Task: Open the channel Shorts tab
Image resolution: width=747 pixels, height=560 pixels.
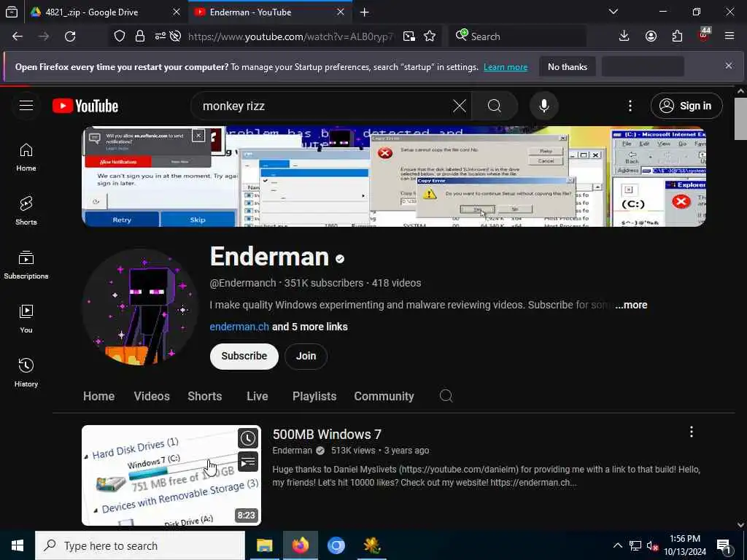Action: 205,396
